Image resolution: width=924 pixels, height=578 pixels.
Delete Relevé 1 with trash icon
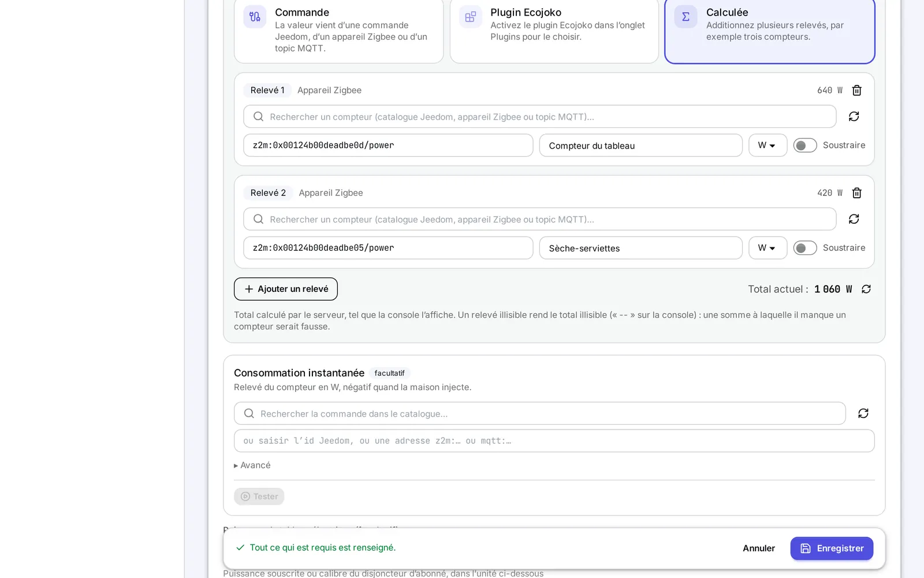(x=857, y=90)
